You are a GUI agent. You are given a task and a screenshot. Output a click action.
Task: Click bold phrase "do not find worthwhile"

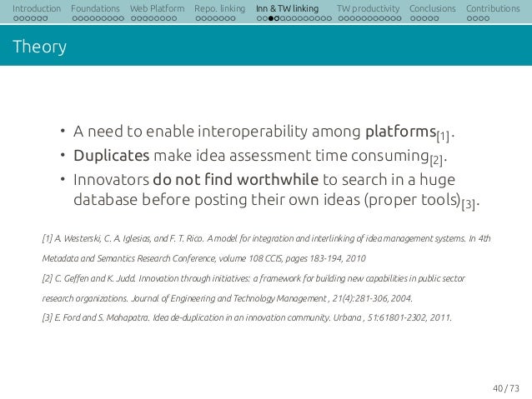(235, 179)
